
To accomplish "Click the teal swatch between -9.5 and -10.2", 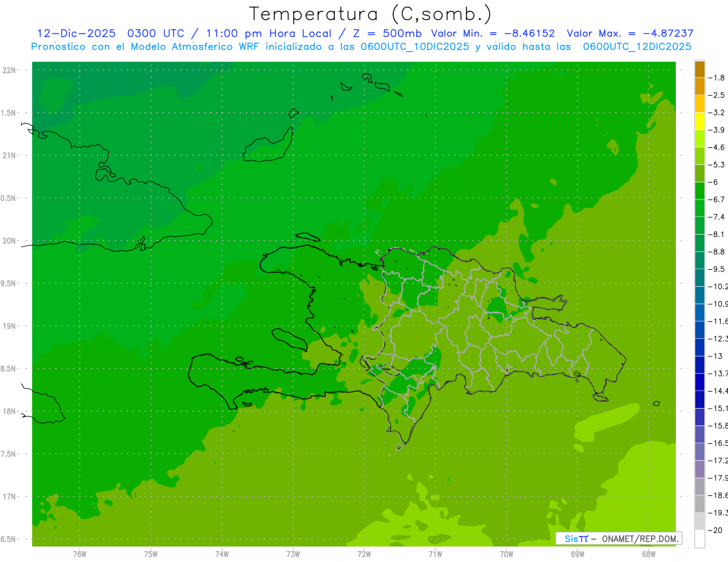I will pos(699,278).
